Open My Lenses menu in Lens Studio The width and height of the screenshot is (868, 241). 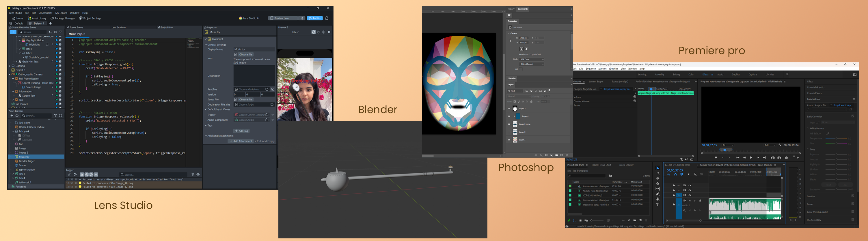61,13
